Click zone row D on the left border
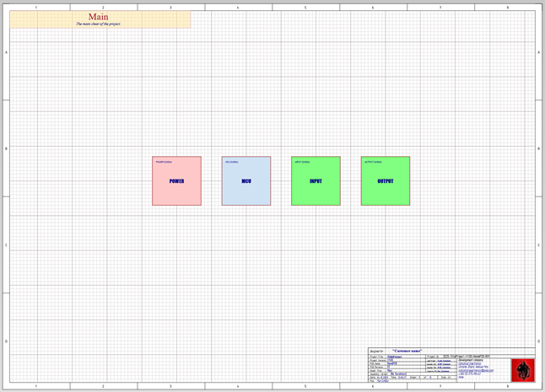This screenshot has width=545, height=392. (7, 341)
